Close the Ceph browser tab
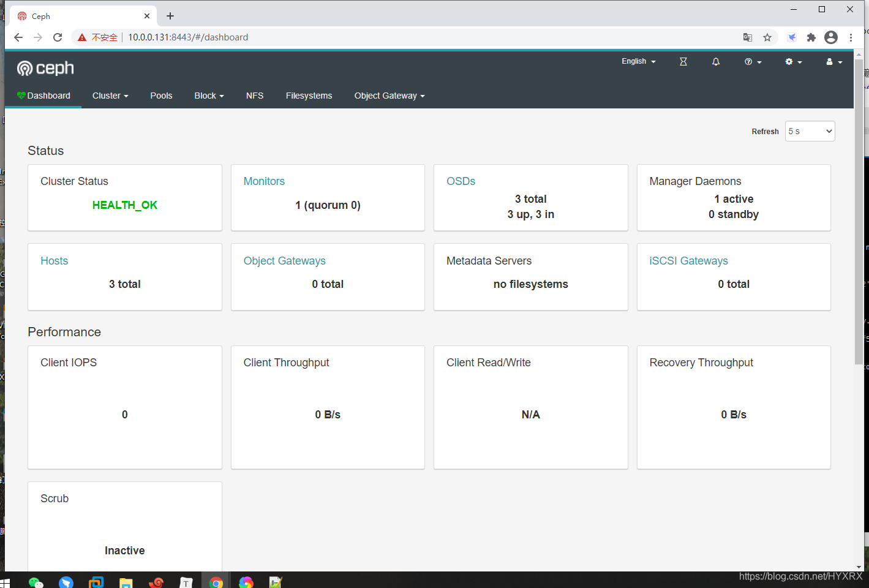 click(x=147, y=16)
